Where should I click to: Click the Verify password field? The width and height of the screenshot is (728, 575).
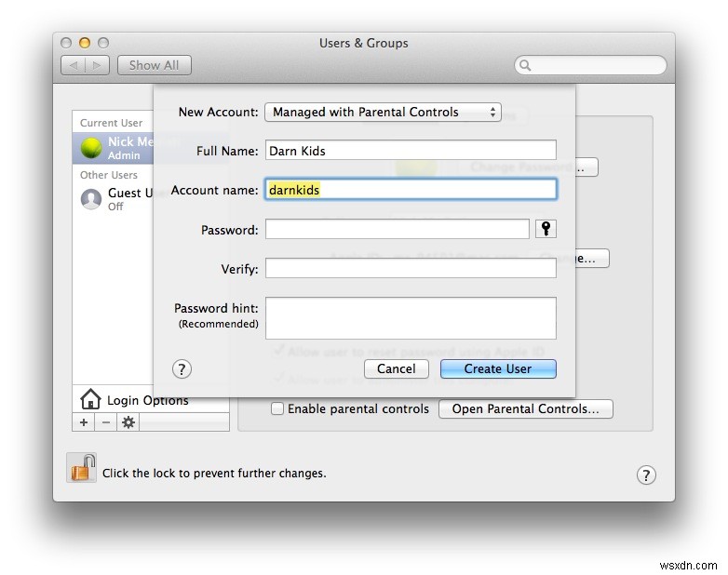pos(411,268)
